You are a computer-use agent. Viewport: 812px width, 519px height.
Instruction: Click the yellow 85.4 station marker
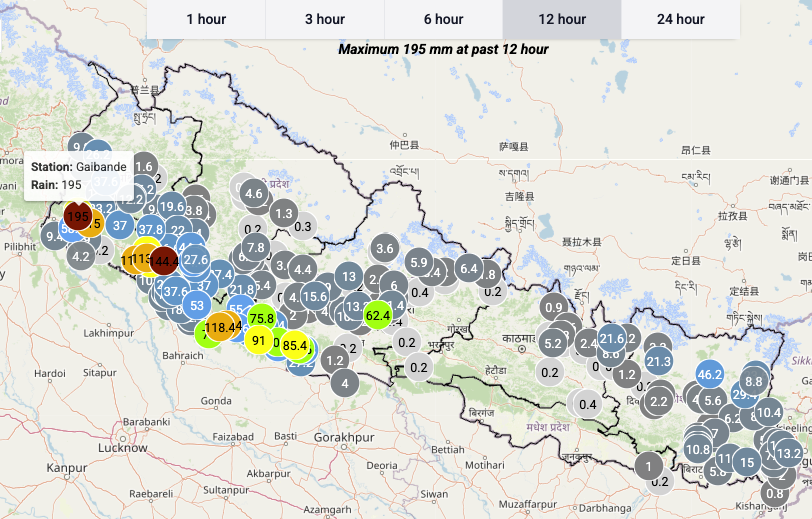pyautogui.click(x=295, y=346)
